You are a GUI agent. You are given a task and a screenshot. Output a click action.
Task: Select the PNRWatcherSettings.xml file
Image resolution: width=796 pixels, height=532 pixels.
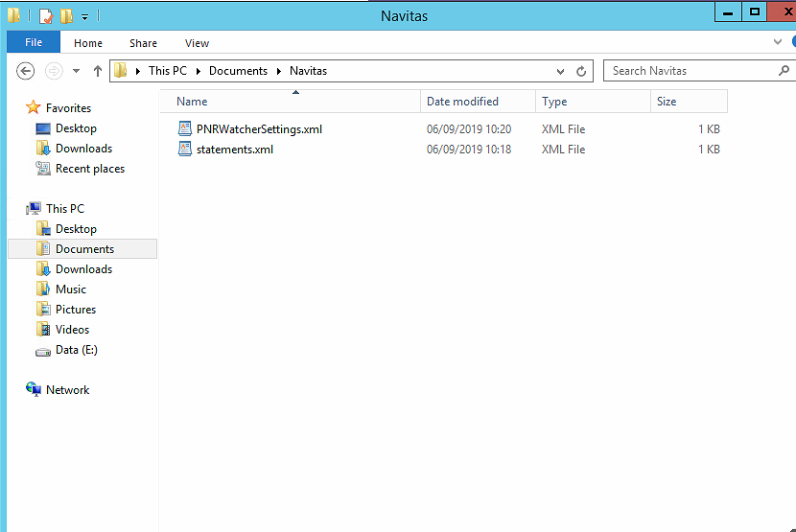point(259,129)
